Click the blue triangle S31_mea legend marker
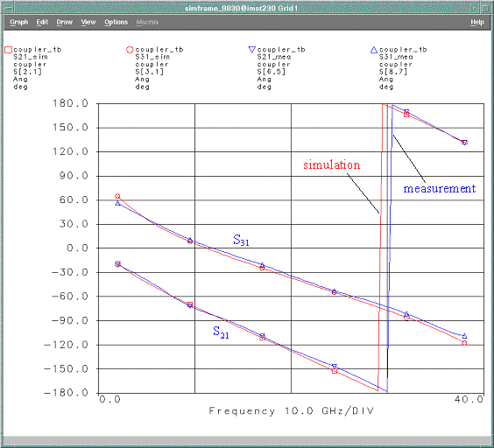This screenshot has height=448, width=494. coord(374,50)
